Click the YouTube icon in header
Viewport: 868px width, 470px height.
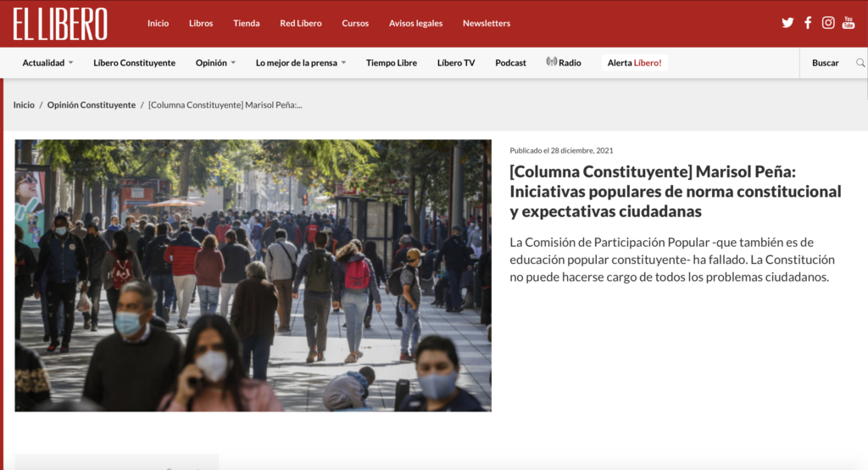(849, 23)
